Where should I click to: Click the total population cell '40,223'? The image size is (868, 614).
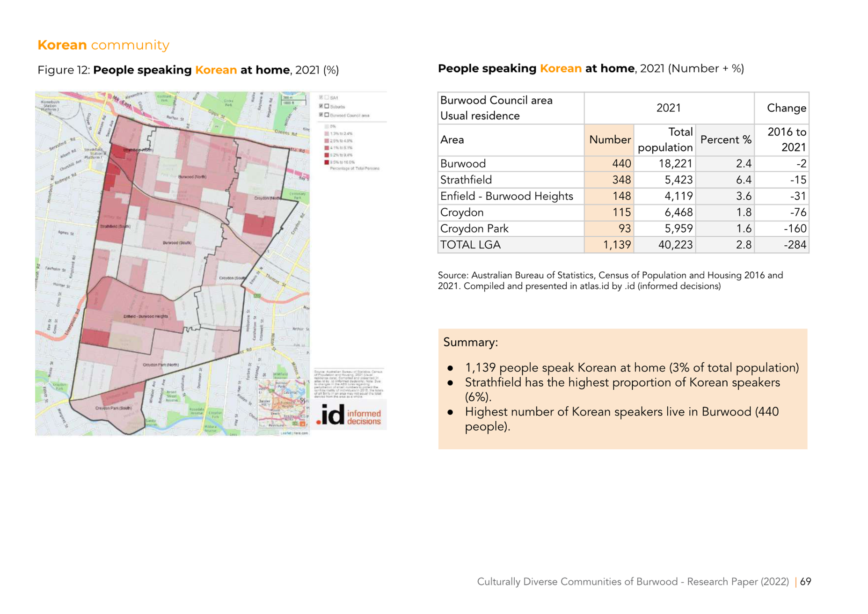[x=665, y=245]
